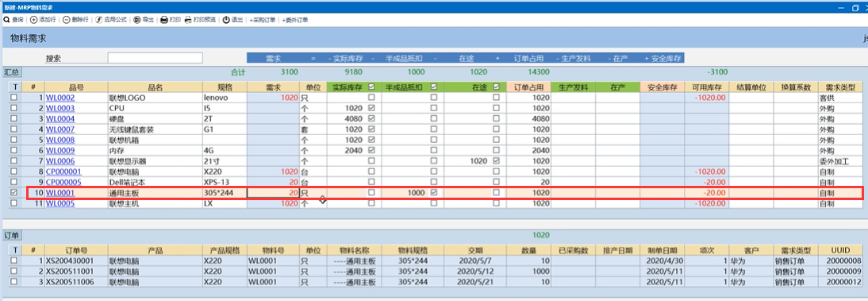Image resolution: width=868 pixels, height=301 pixels.
Task: Add a row with 添加行 button
Action: click(x=43, y=20)
